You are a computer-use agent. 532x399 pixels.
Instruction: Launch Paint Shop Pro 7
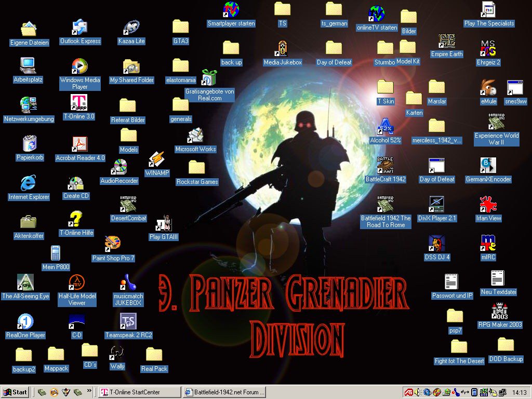(x=113, y=244)
